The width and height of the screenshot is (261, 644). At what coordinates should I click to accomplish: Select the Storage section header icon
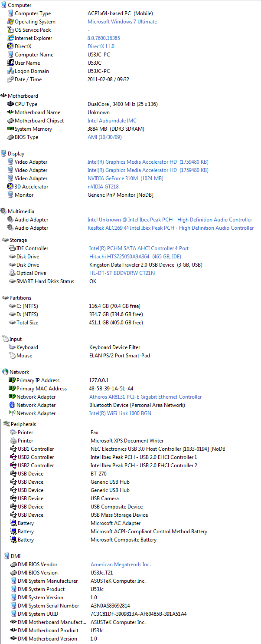[5, 240]
